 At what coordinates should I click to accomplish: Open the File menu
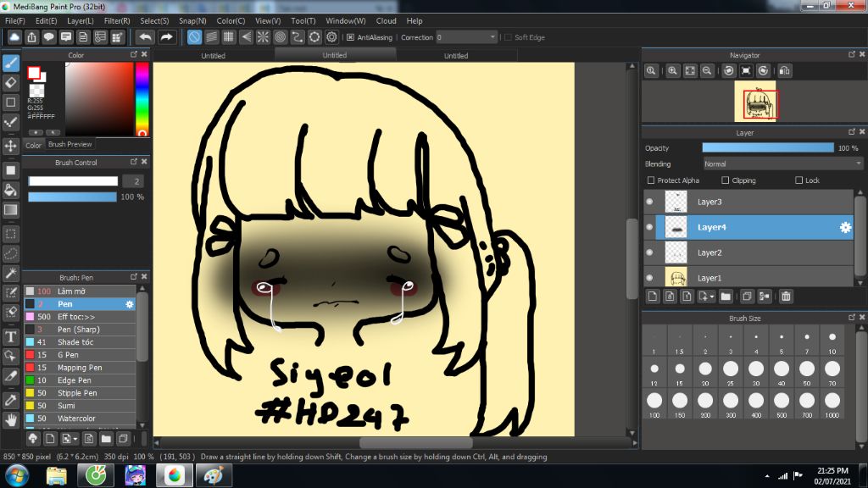coord(15,21)
